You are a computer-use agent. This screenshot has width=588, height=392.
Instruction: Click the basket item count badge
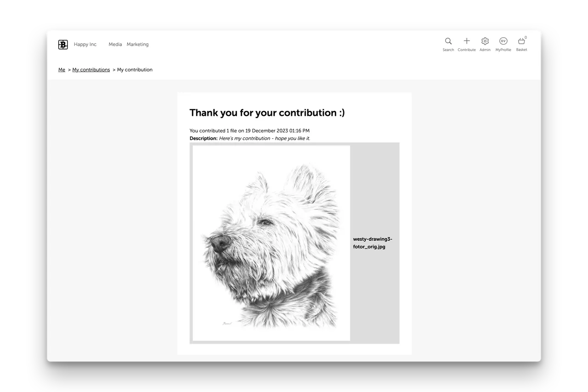pos(526,38)
